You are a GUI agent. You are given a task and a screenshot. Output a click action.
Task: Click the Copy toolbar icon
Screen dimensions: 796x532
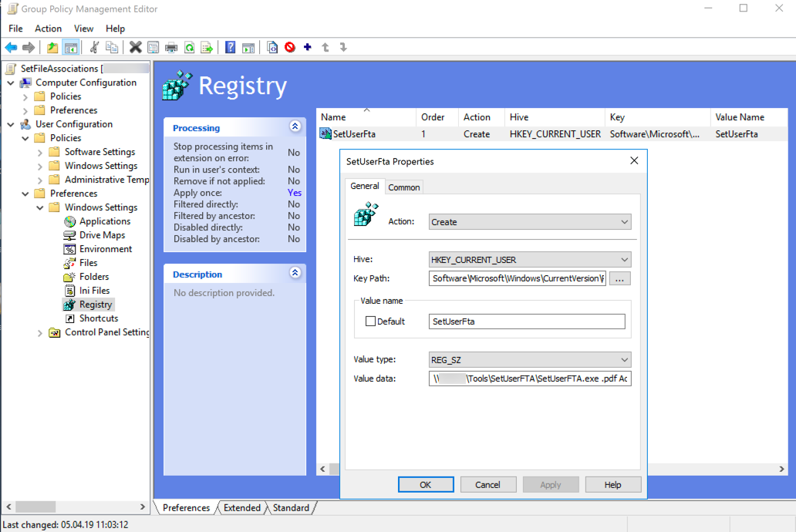click(112, 48)
